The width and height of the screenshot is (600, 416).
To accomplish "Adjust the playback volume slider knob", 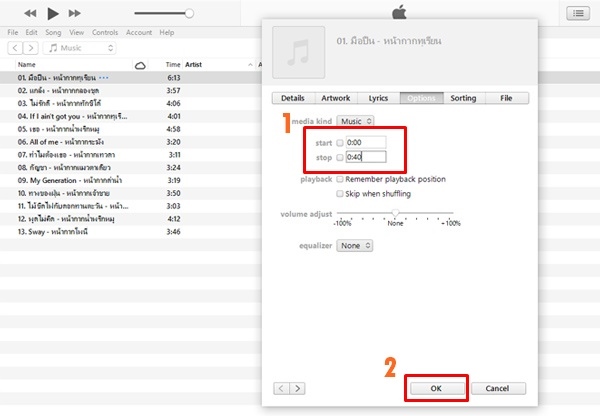I will pos(189,13).
